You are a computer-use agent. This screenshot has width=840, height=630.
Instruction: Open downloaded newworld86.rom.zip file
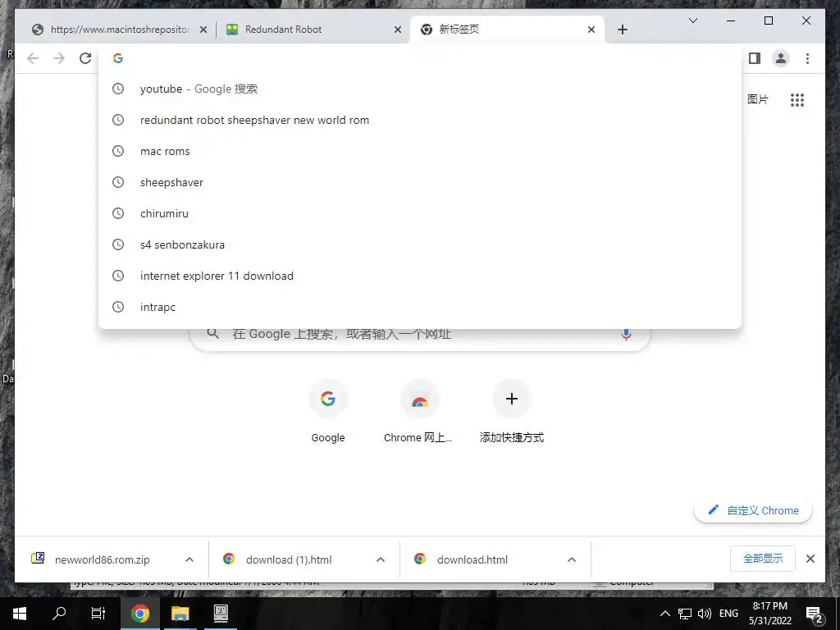tap(102, 559)
